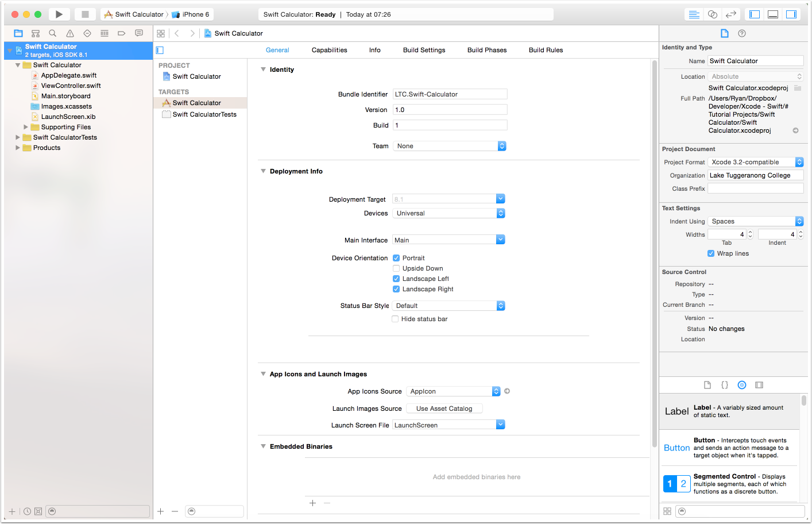Screen dimensions: 812x524
Task: Run the project with the Play button
Action: pyautogui.click(x=59, y=14)
